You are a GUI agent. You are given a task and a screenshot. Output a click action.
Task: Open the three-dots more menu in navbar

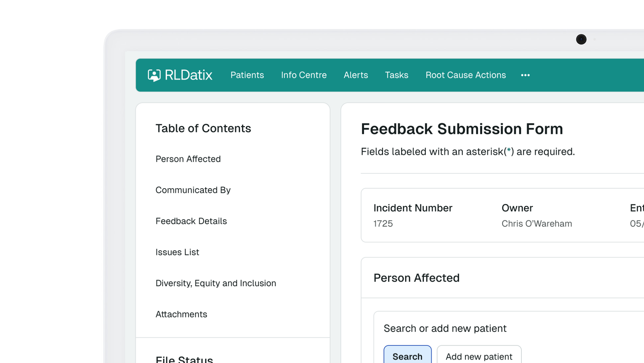tap(525, 75)
